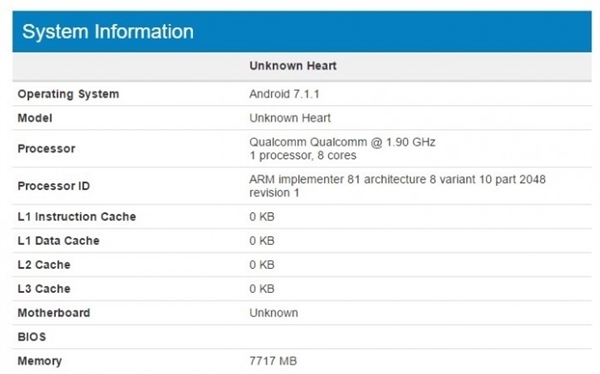Select the L3 Cache 0 KB value

(262, 289)
